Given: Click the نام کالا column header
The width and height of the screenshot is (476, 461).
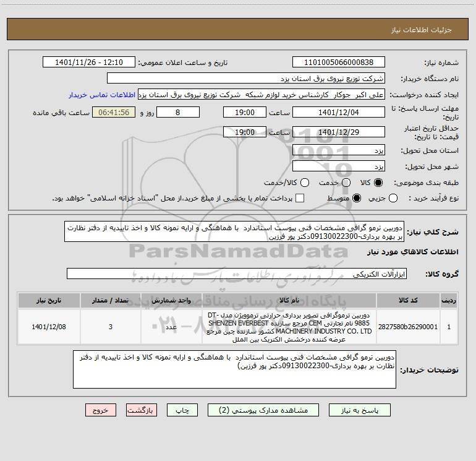Looking at the screenshot, I should (x=289, y=300).
